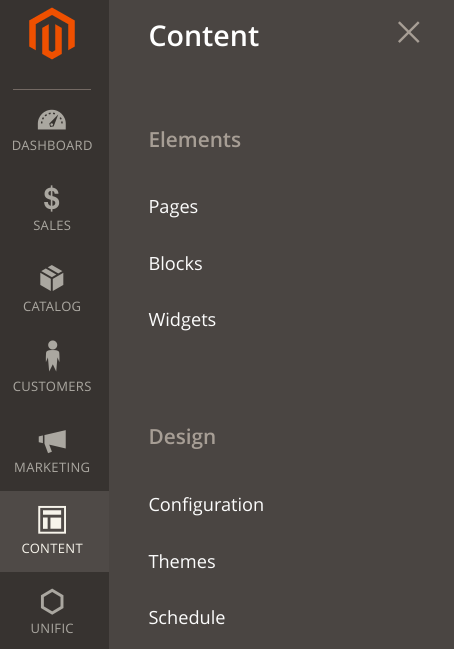The width and height of the screenshot is (454, 649).
Task: Click the DASHBOARD label in sidebar
Action: pyautogui.click(x=52, y=146)
